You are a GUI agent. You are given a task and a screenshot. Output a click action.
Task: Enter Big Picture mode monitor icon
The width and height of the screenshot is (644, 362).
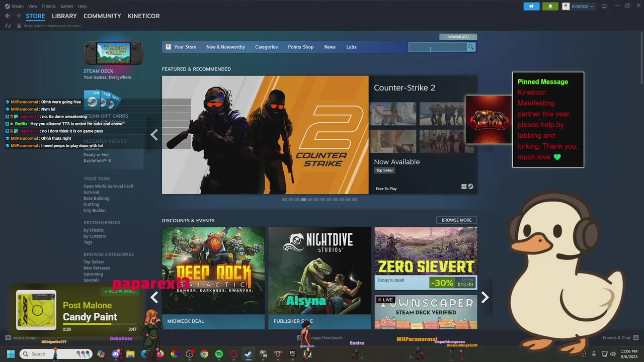(604, 6)
